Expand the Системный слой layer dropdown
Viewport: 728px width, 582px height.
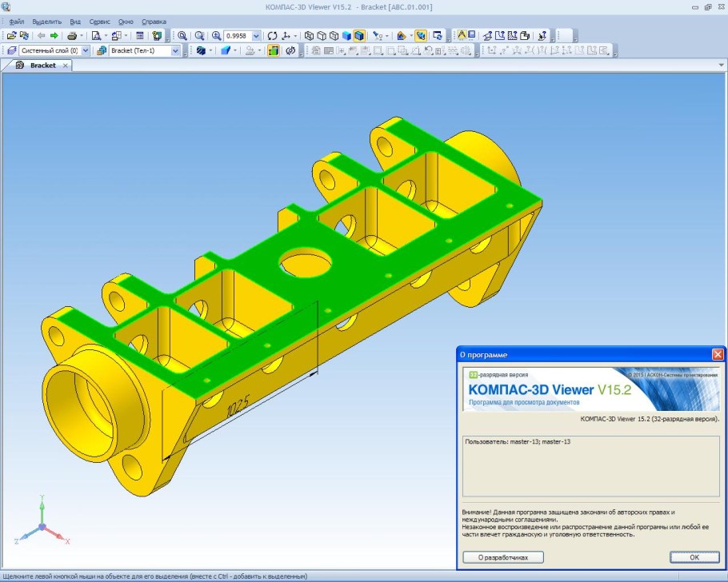click(x=86, y=50)
